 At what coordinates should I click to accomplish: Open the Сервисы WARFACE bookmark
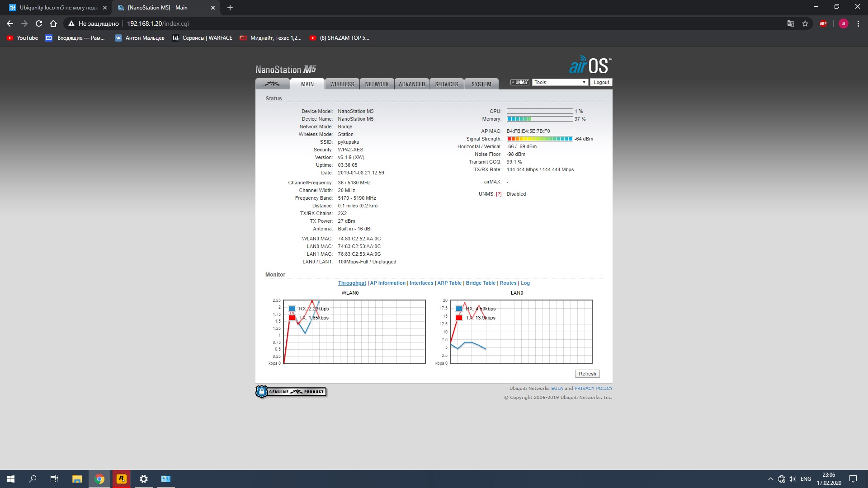203,38
